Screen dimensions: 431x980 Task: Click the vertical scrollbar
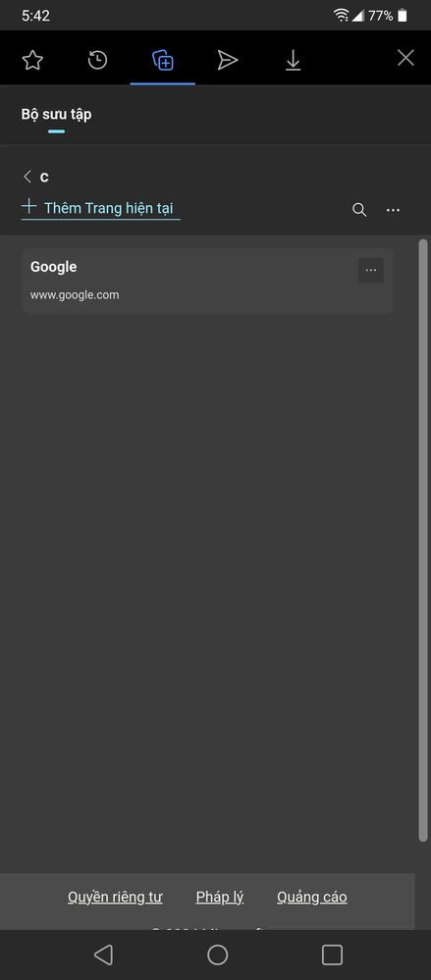pyautogui.click(x=423, y=541)
